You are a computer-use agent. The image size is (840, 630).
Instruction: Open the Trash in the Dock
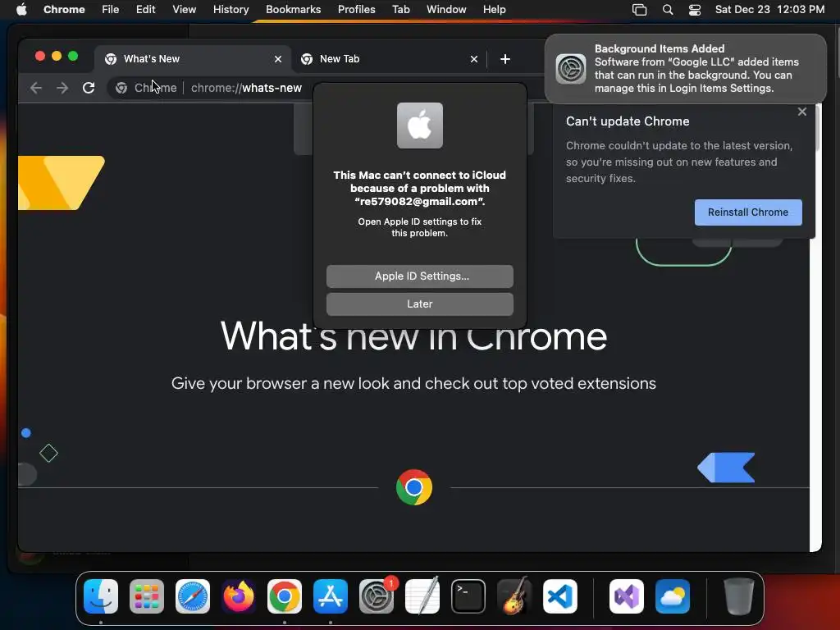[739, 596]
